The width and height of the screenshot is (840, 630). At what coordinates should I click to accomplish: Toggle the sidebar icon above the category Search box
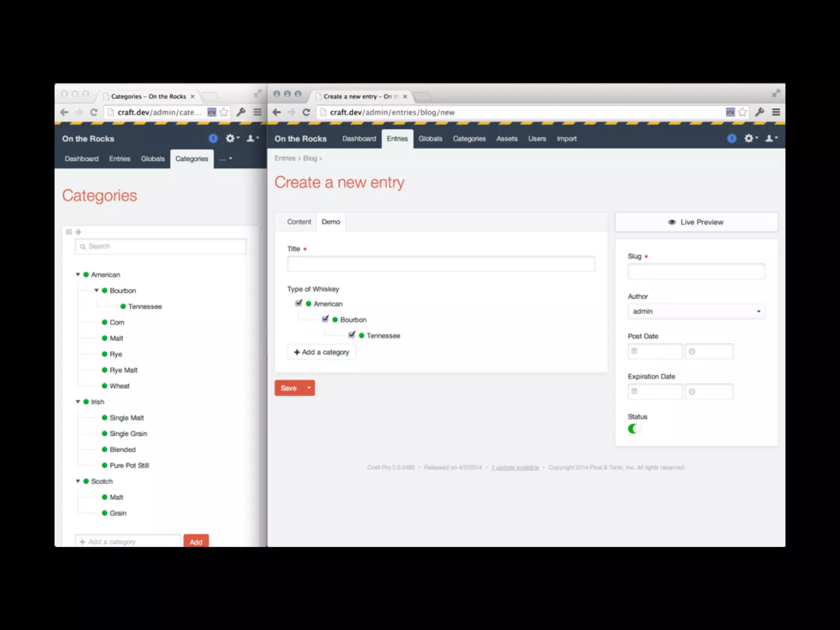click(x=69, y=232)
